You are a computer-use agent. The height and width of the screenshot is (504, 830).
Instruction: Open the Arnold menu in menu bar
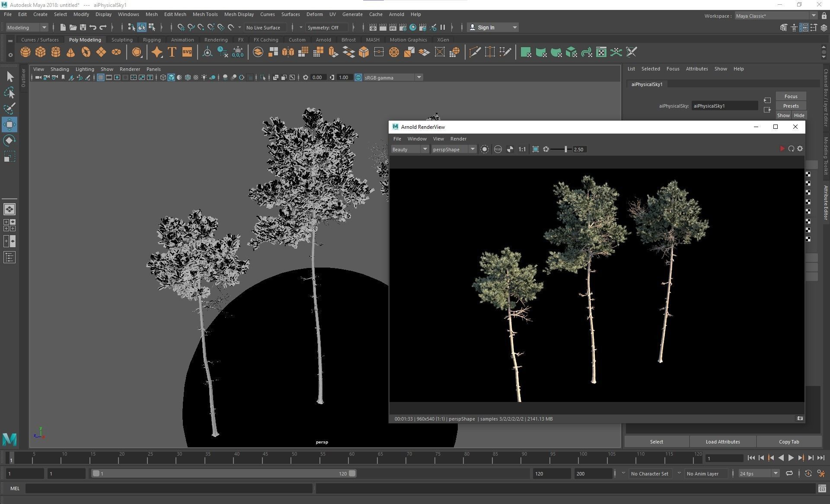tap(396, 14)
